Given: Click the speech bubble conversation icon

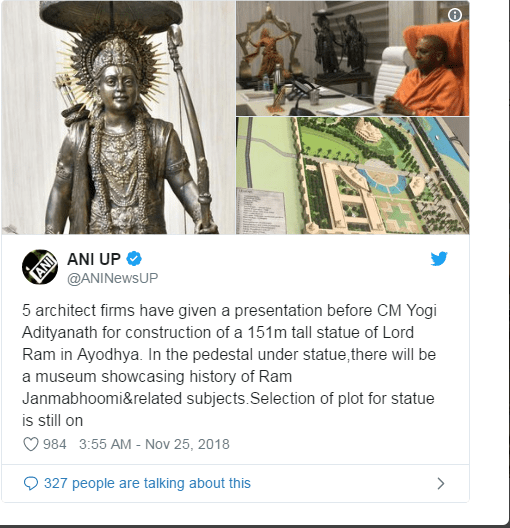Looking at the screenshot, I should 31,484.
